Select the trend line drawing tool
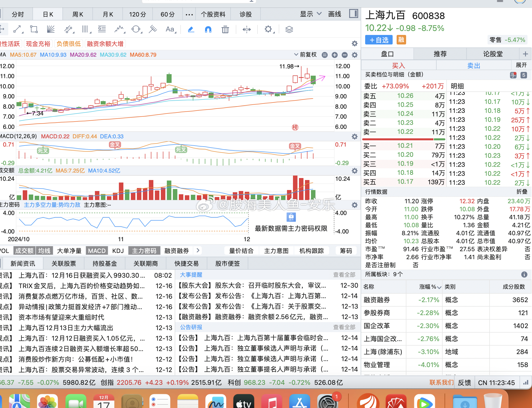Viewport: 532px width, 408px height. [17, 29]
